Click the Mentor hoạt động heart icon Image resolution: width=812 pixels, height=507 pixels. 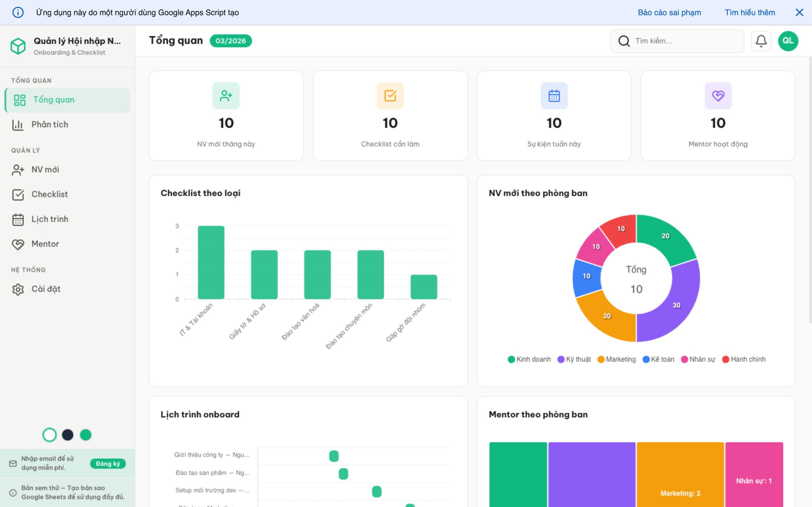click(x=718, y=96)
